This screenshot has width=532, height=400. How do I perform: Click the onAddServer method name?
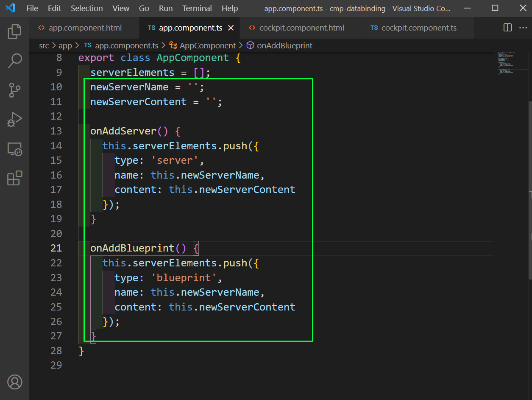click(123, 131)
